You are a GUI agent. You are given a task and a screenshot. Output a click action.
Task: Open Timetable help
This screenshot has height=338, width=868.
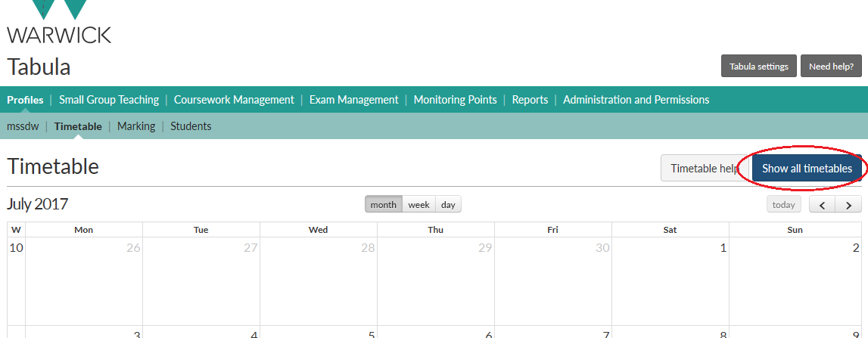(704, 169)
